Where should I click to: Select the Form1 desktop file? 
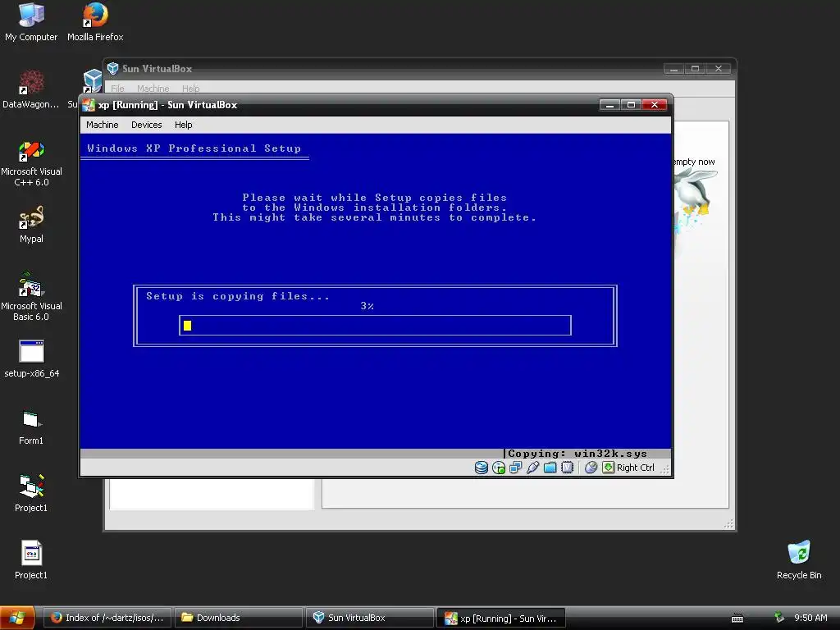click(x=31, y=427)
